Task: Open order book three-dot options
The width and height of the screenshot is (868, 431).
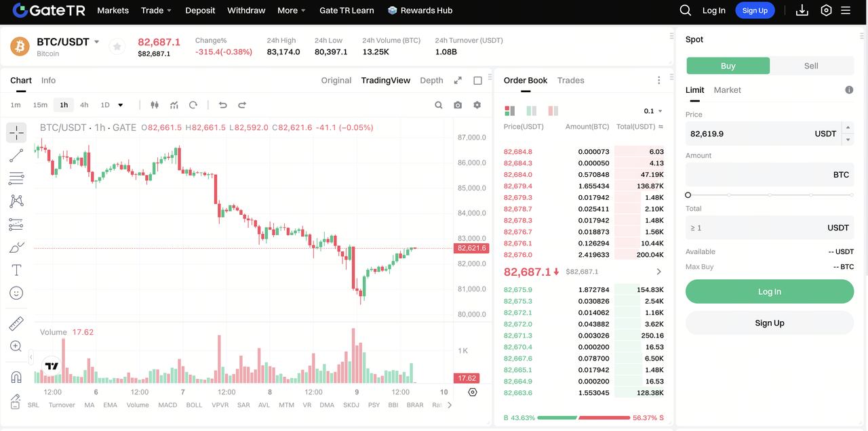Action: 658,81
